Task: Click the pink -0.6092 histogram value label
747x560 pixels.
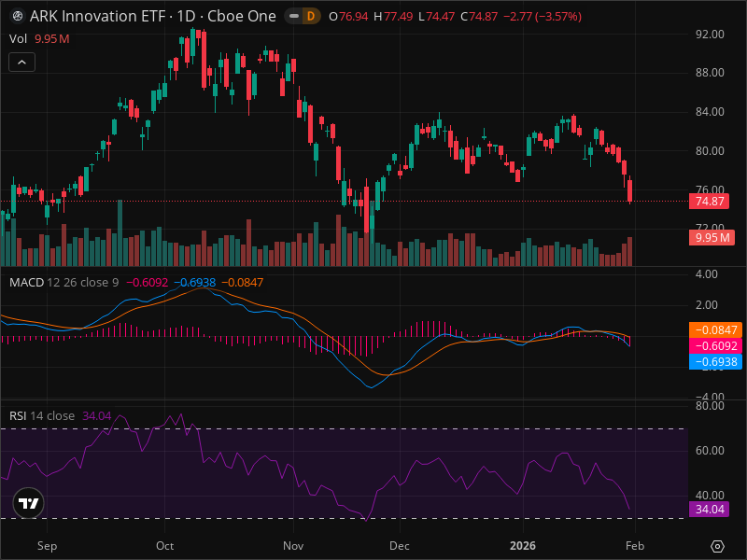Action: coord(715,345)
